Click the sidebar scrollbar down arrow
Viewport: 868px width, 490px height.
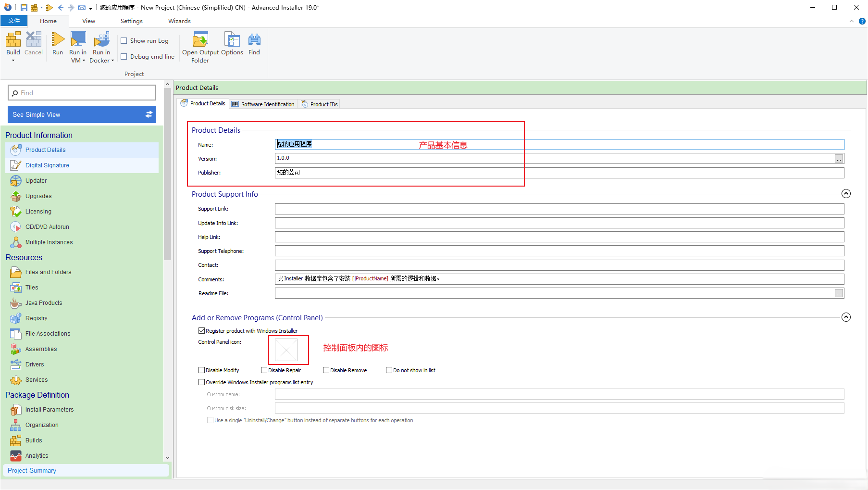click(x=167, y=458)
